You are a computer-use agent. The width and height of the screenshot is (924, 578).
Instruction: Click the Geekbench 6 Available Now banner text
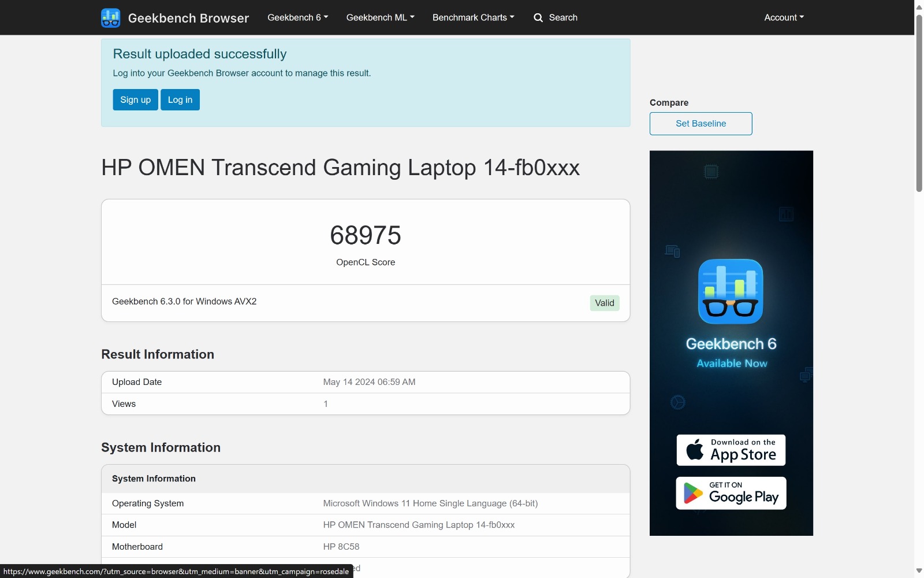pos(731,353)
